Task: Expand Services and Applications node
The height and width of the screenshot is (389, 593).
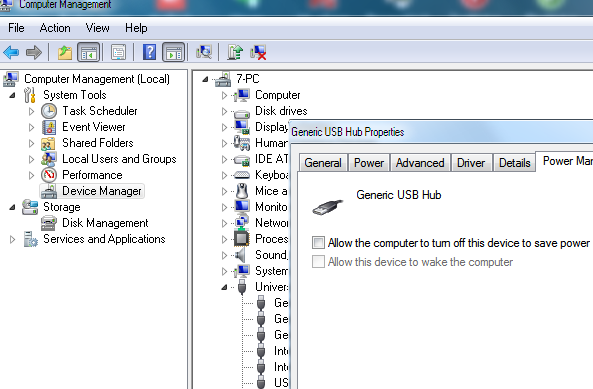Action: tap(12, 239)
